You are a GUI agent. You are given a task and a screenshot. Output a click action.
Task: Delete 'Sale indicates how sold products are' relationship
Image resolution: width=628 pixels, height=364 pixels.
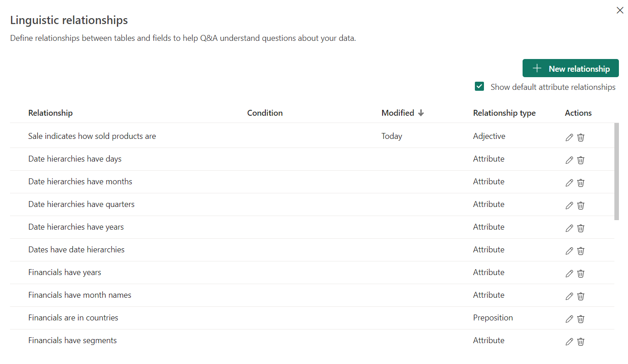(581, 138)
